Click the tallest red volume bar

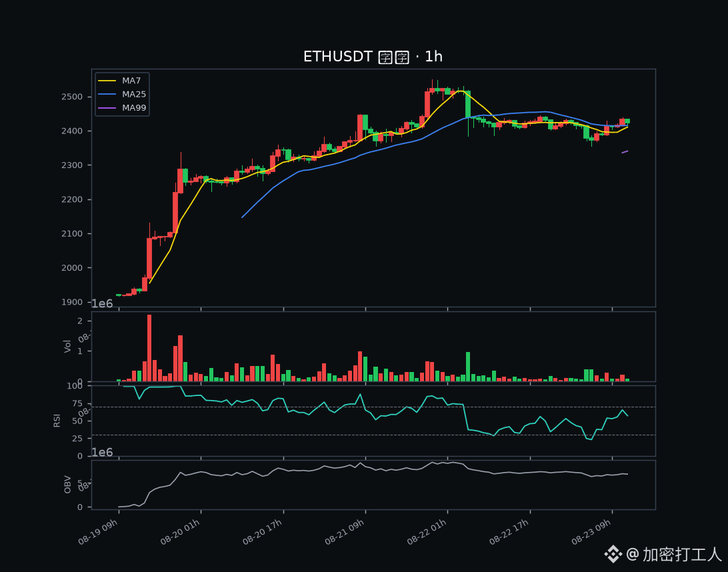click(149, 348)
